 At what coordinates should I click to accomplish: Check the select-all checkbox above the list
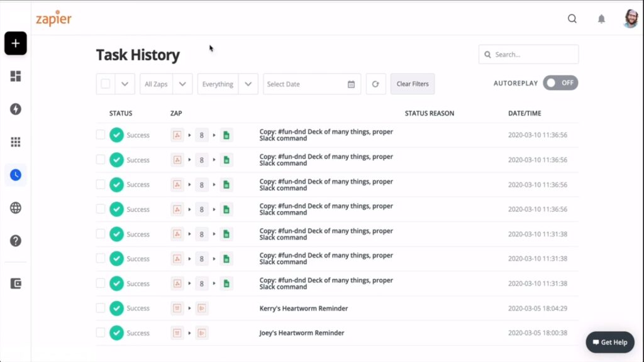[x=105, y=84]
